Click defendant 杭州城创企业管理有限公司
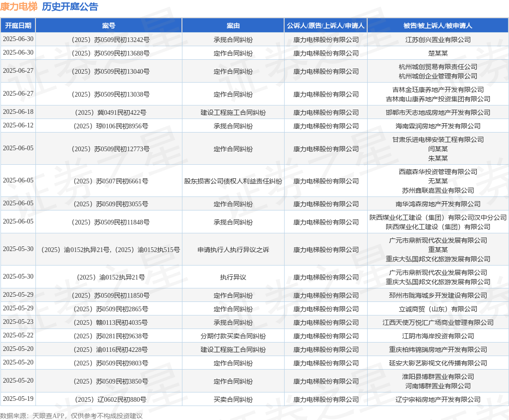The width and height of the screenshot is (509, 420). (x=438, y=76)
